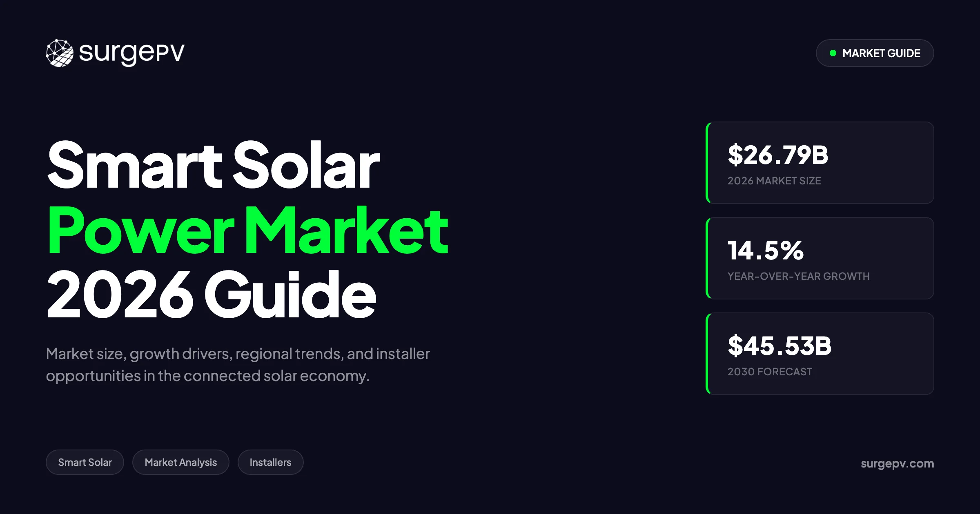Open the $26.79B market size card
Image resolution: width=980 pixels, height=514 pixels.
point(820,163)
